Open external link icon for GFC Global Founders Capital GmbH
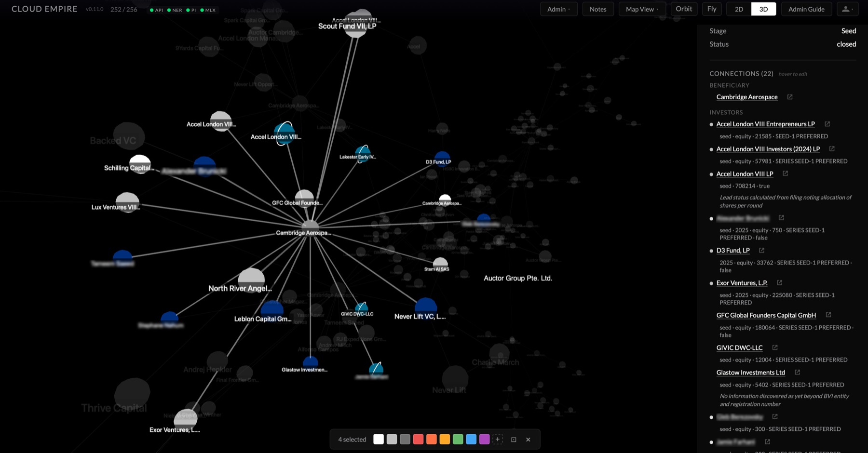The width and height of the screenshot is (868, 453). pyautogui.click(x=828, y=315)
